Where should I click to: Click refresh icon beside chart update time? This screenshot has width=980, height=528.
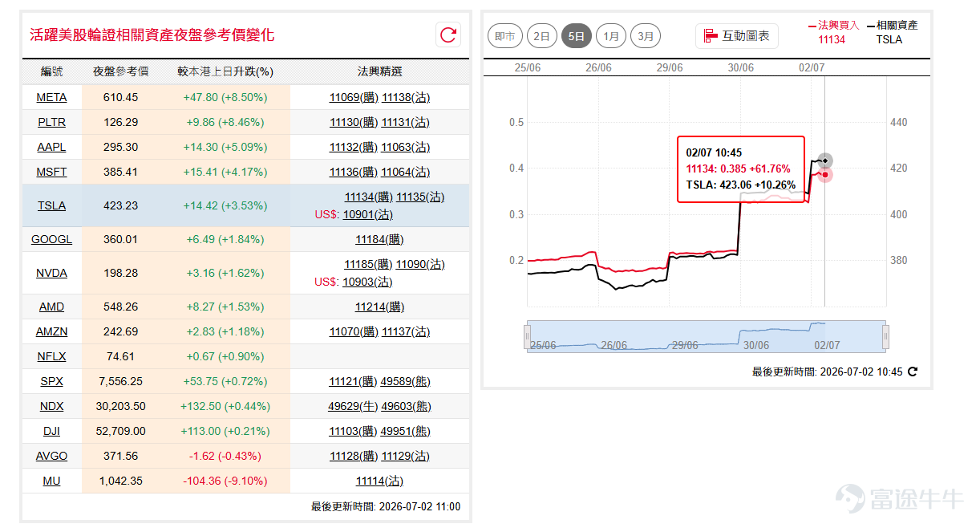click(912, 372)
